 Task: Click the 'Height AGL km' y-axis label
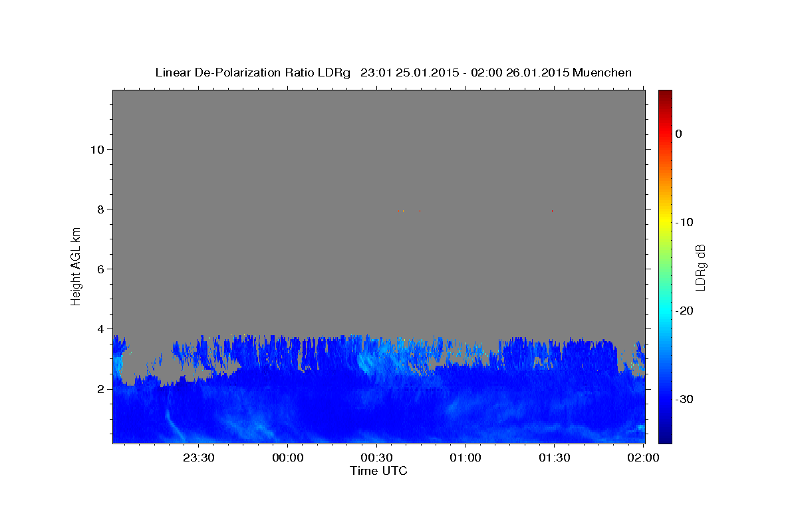coord(76,266)
